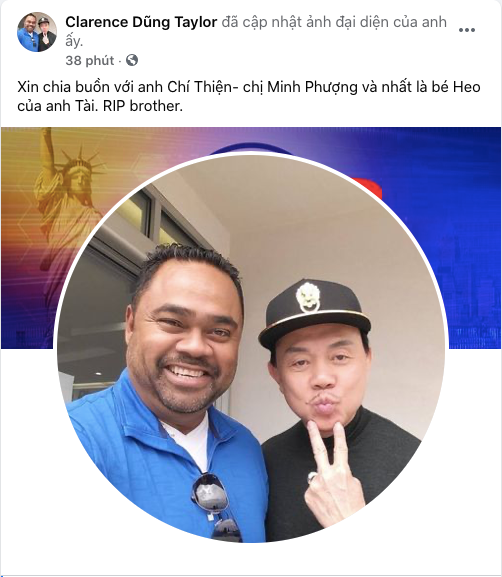Screen dimensions: 502x577
Task: Open the small round poster avatar
Action: (37, 32)
